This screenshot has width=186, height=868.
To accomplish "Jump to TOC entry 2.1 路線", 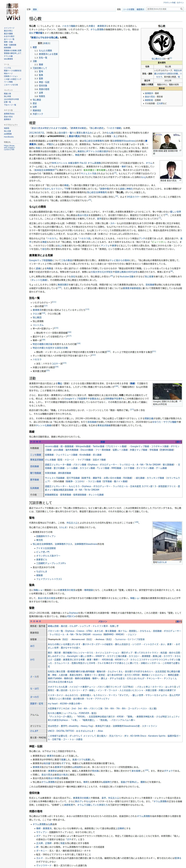I will [39, 64].
